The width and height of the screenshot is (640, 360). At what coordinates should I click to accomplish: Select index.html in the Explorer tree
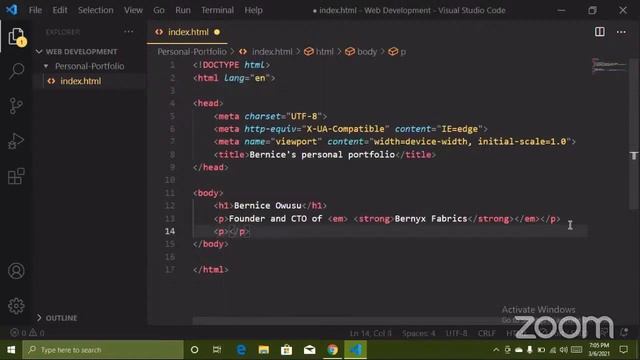80,81
